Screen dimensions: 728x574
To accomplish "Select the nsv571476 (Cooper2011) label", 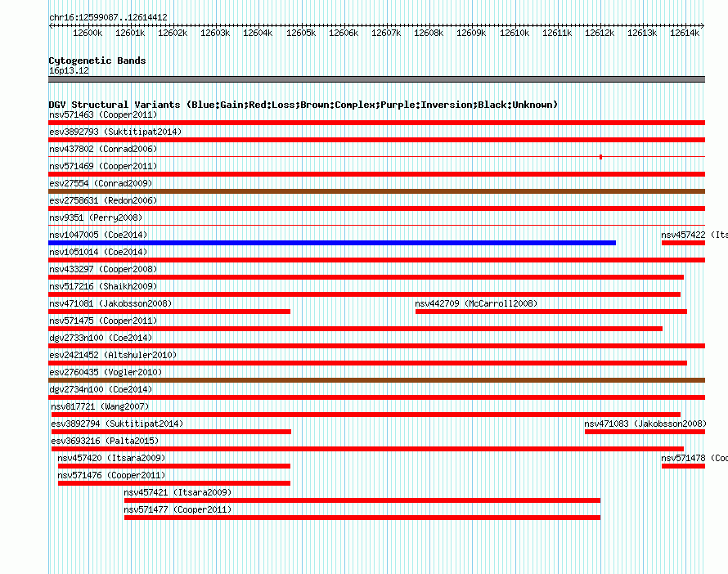I will (111, 475).
